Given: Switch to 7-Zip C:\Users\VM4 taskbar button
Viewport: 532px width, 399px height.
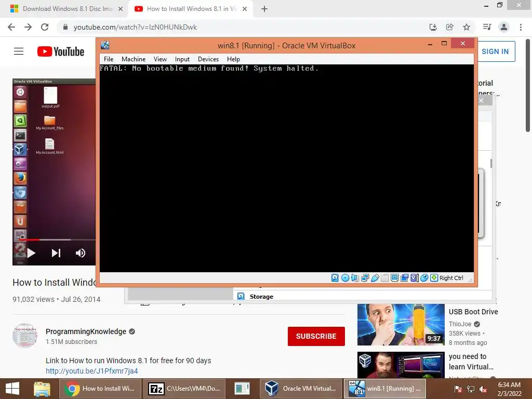Looking at the screenshot, I should tap(184, 389).
